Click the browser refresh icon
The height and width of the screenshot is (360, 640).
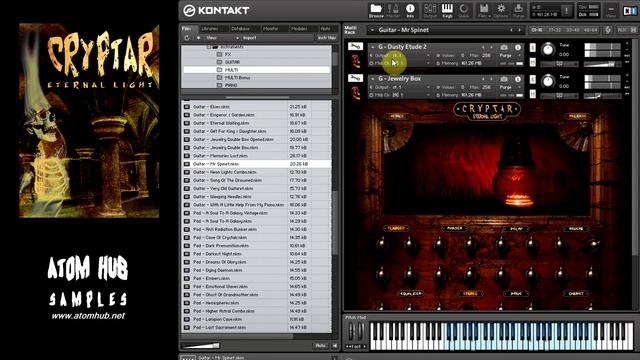tap(187, 38)
